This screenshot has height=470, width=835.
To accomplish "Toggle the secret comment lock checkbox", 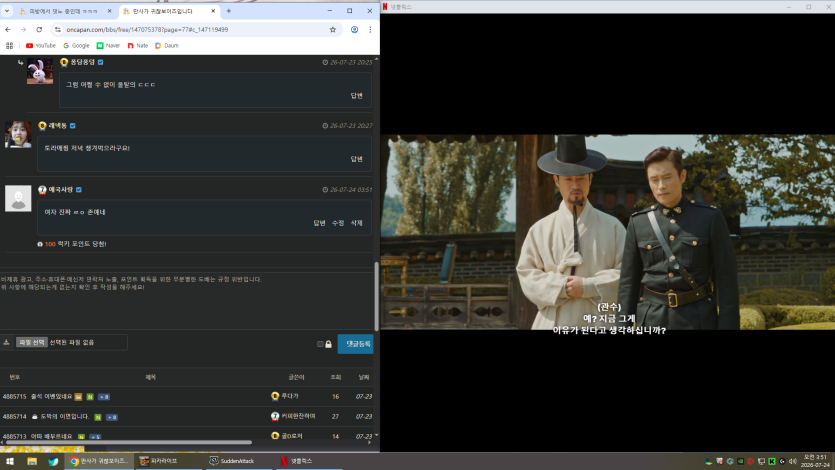I will tap(320, 344).
